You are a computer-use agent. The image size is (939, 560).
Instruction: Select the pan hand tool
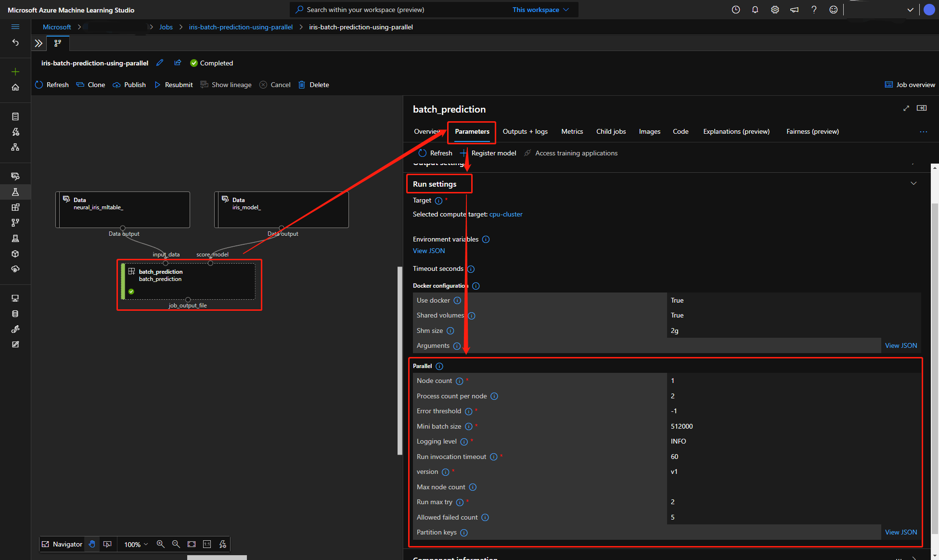tap(92, 544)
